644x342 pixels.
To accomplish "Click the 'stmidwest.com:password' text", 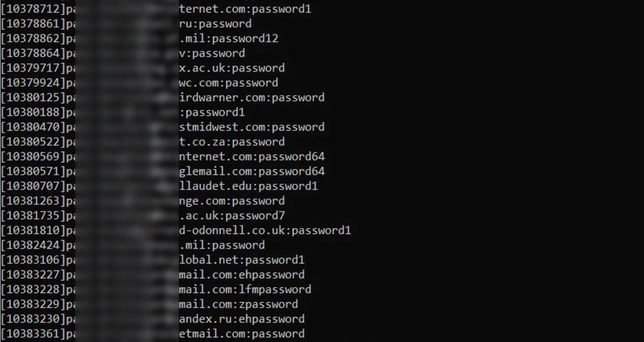I will (252, 127).
